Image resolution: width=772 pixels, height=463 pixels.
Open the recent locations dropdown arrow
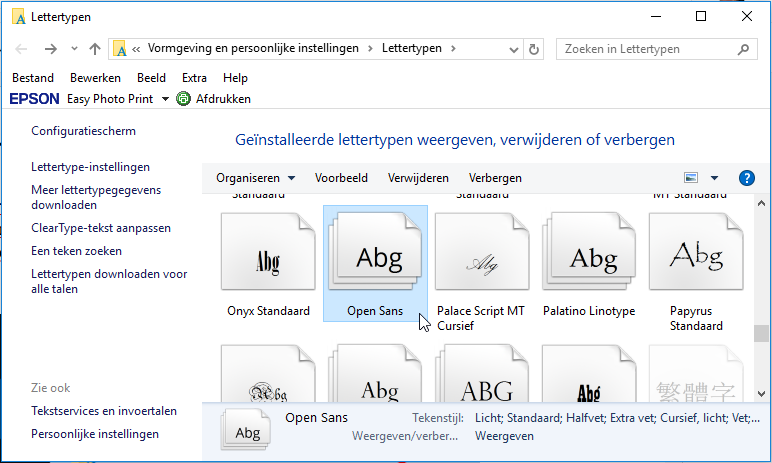click(x=74, y=49)
